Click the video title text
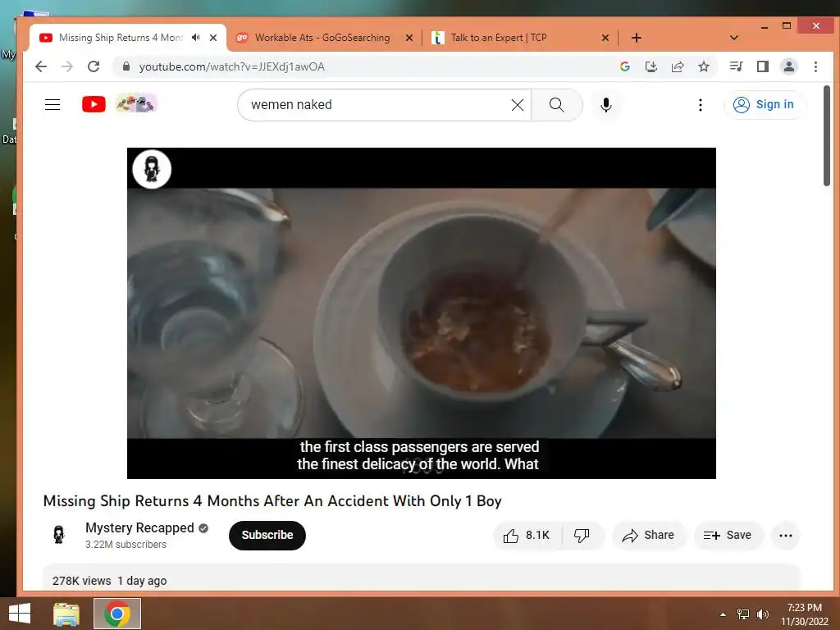The height and width of the screenshot is (630, 840). (272, 501)
